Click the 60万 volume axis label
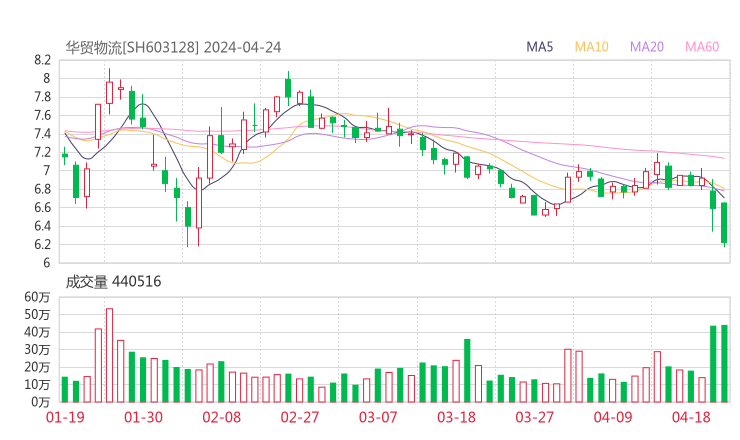The height and width of the screenshot is (440, 740). (x=37, y=297)
